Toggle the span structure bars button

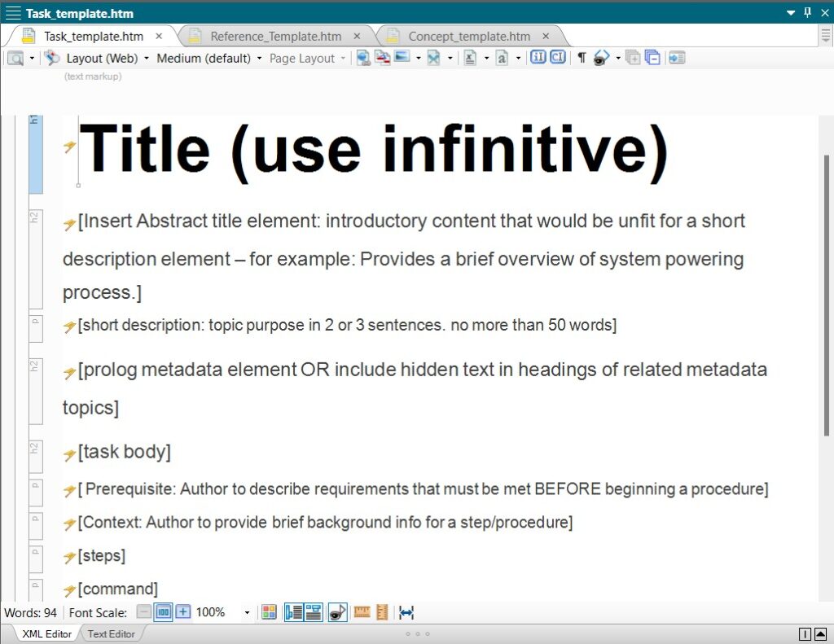click(314, 612)
